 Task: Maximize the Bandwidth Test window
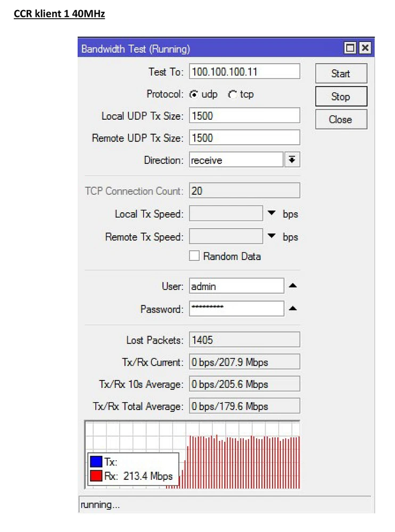click(350, 48)
